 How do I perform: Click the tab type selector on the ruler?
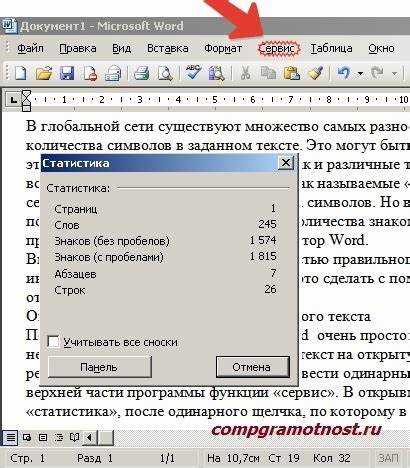click(x=13, y=99)
